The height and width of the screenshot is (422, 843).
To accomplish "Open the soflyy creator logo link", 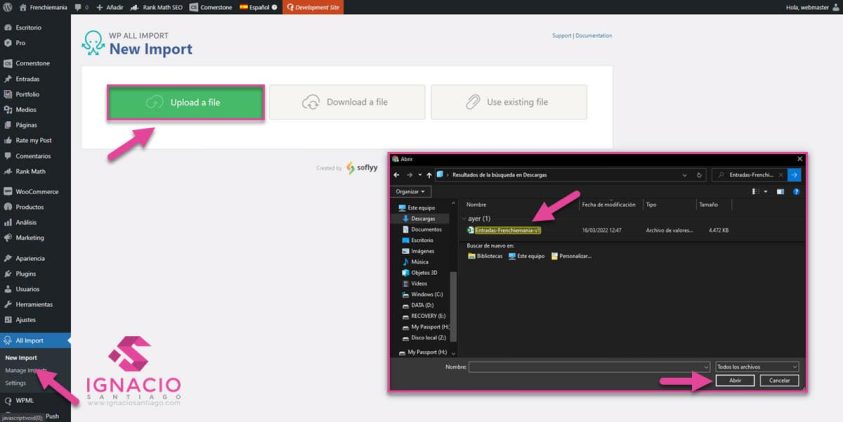I will [362, 168].
